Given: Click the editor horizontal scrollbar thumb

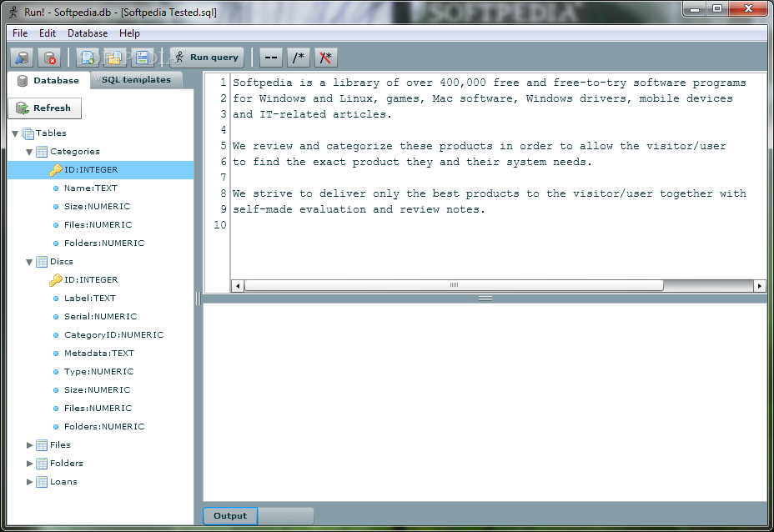Looking at the screenshot, I should tap(454, 285).
